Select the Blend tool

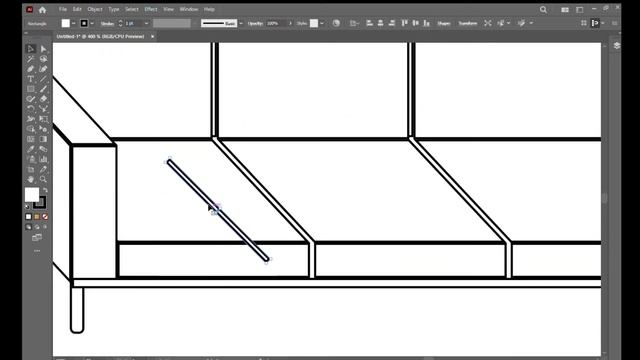pos(43,149)
